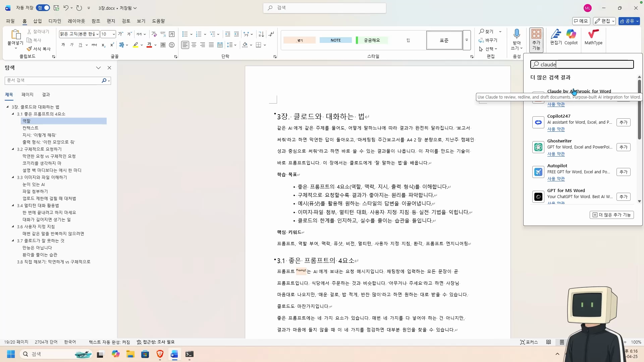Apply strikethrough formatting icon
The image size is (644, 362).
pyautogui.click(x=94, y=45)
